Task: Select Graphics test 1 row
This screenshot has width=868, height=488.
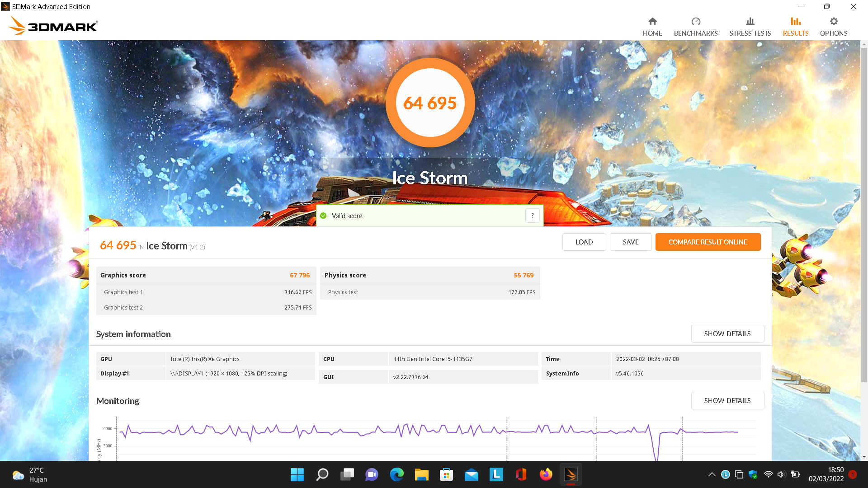Action: pyautogui.click(x=206, y=292)
